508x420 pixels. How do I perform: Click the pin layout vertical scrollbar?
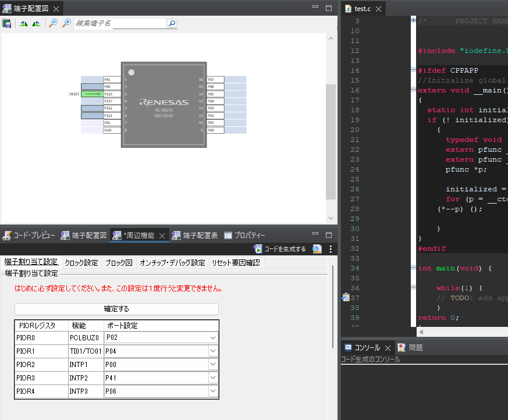(331, 142)
